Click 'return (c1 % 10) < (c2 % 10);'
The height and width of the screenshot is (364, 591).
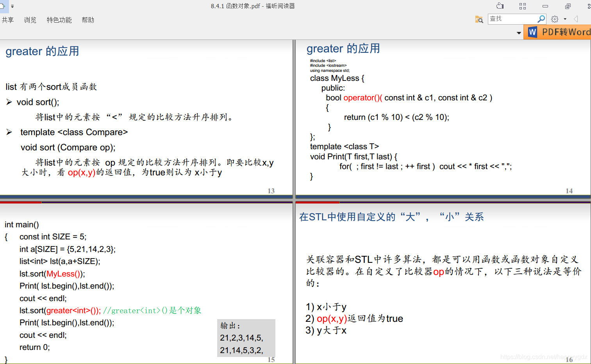click(x=396, y=117)
